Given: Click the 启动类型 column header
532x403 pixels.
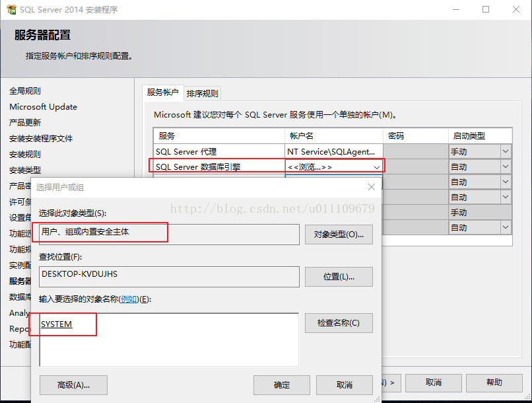Looking at the screenshot, I should tap(481, 136).
